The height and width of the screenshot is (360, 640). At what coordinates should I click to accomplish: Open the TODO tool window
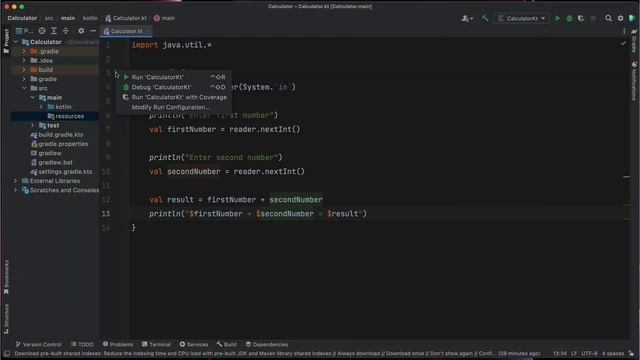pyautogui.click(x=82, y=344)
